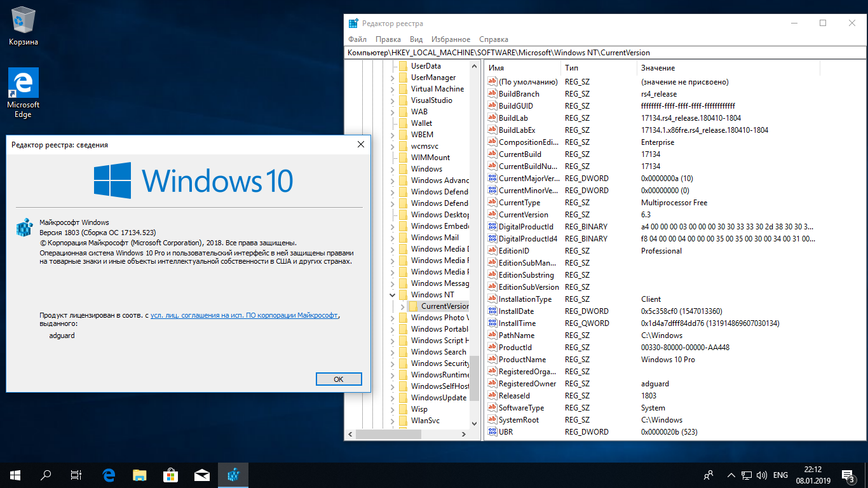The image size is (868, 488).
Task: Click the Тип column header
Action: coord(599,67)
